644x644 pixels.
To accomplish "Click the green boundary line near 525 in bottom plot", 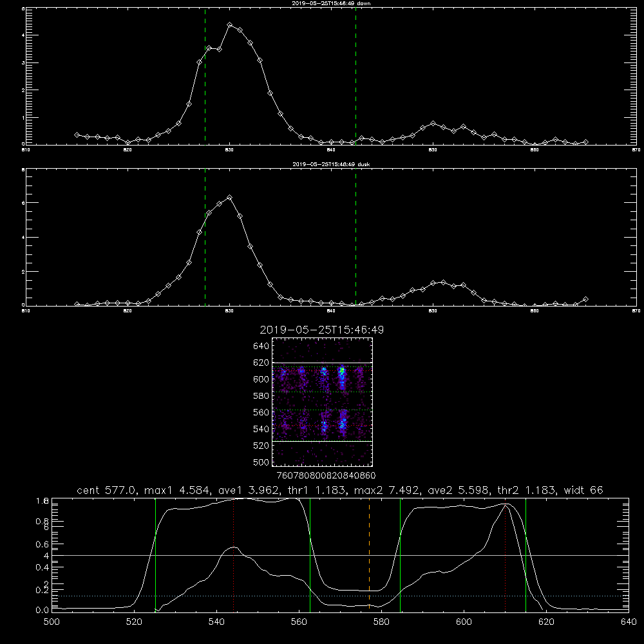I will (x=156, y=554).
